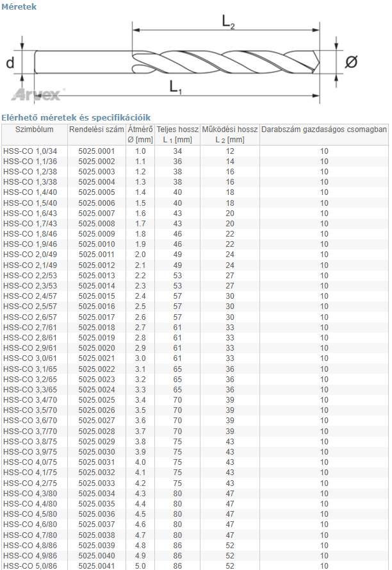The image size is (392, 570).
Task: Click the Rendelési szám column header
Action: pyautogui.click(x=96, y=129)
